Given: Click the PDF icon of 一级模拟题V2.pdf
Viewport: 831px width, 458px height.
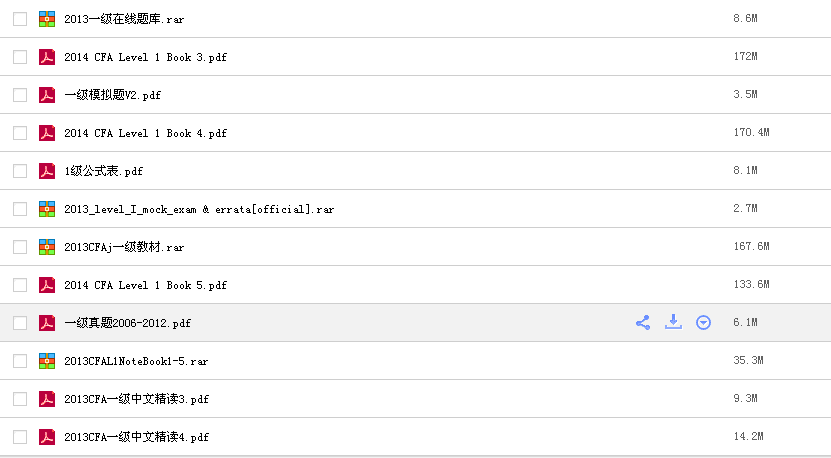Looking at the screenshot, I should [x=47, y=95].
